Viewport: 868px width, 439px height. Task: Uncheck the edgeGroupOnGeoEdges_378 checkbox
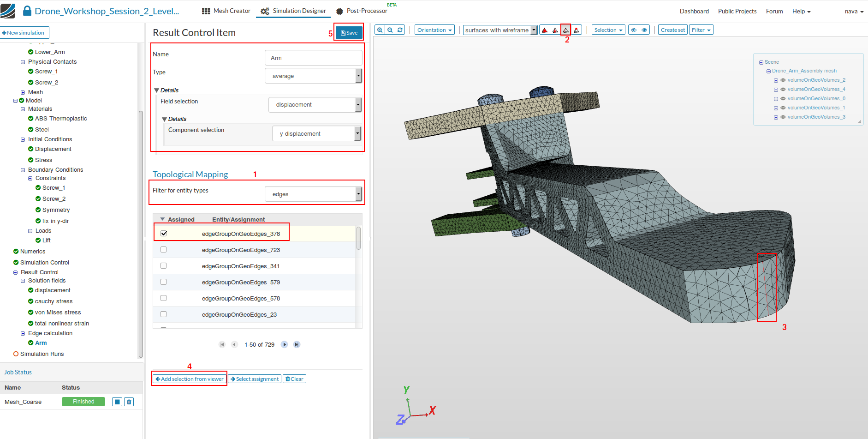[x=164, y=234]
